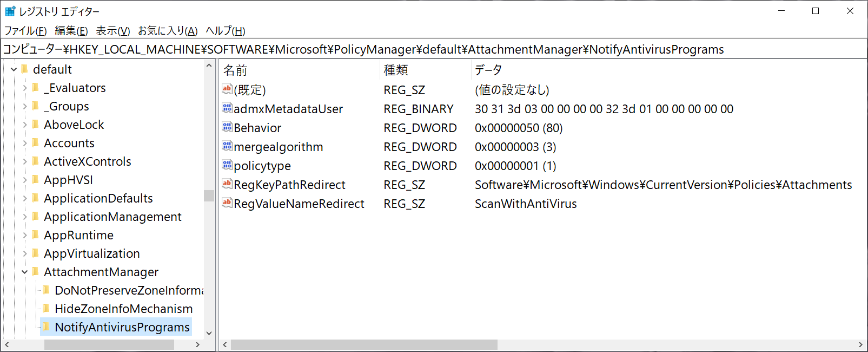Open the お気に入り(A) menu
The image size is (868, 352).
tap(168, 31)
